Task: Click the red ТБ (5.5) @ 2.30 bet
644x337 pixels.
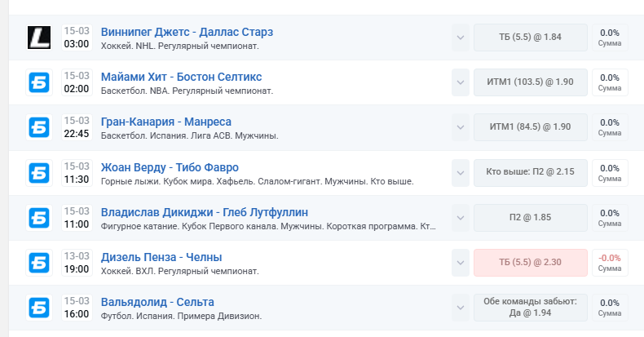Action: click(530, 262)
